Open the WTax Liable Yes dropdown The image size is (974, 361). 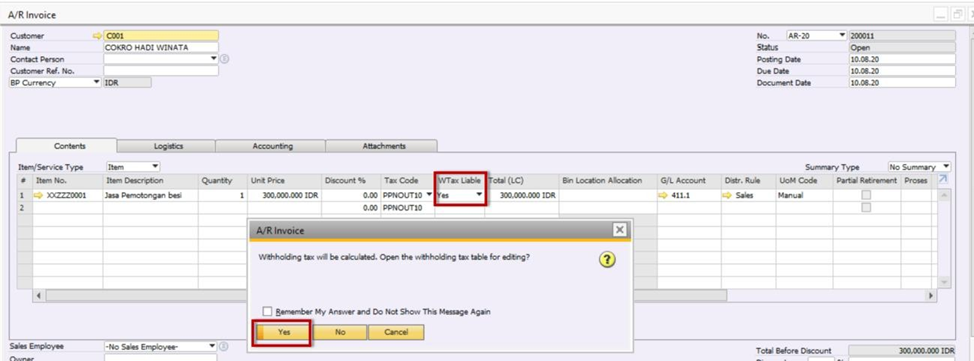click(479, 195)
